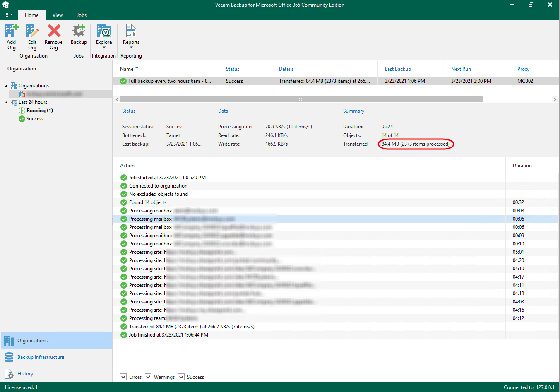This screenshot has height=392, width=560.
Task: Collapse the Last 24 hours tree node
Action: pyautogui.click(x=6, y=102)
